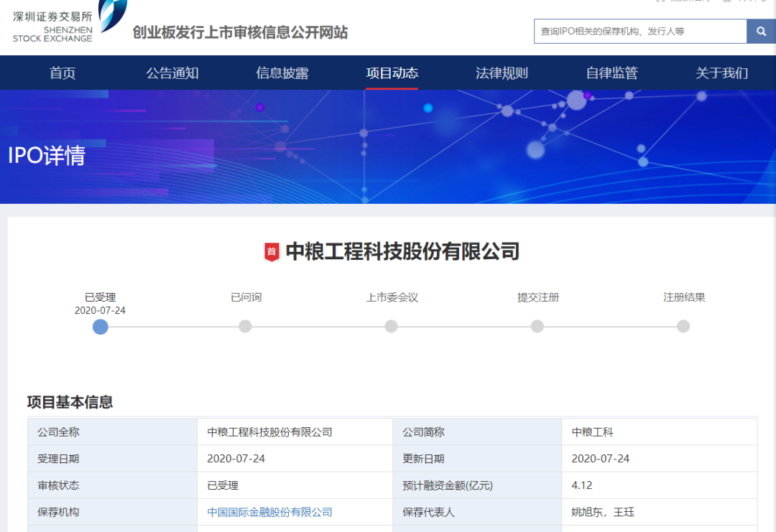Click the 更新日期 value 2020-07-24

pos(600,459)
